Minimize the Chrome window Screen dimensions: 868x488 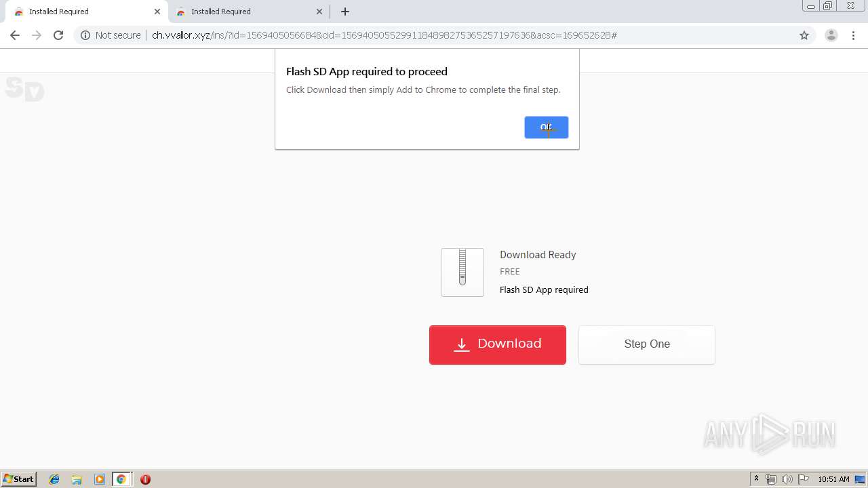(x=811, y=6)
